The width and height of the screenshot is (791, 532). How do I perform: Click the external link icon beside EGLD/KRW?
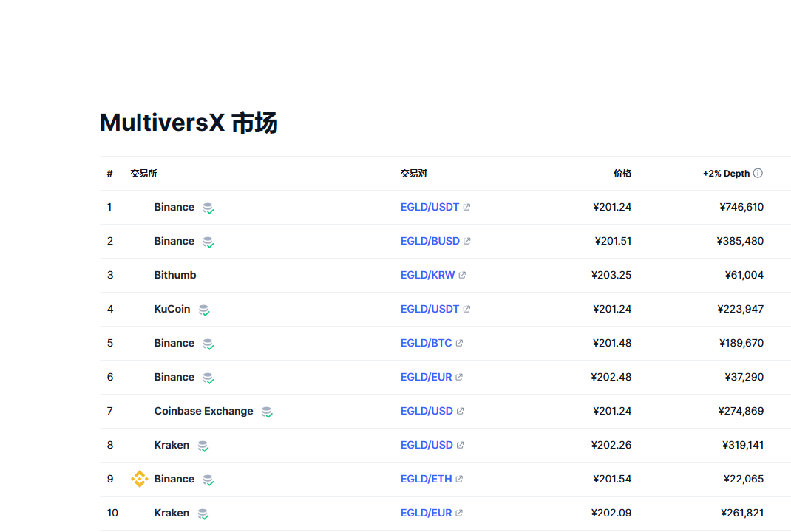coord(462,275)
